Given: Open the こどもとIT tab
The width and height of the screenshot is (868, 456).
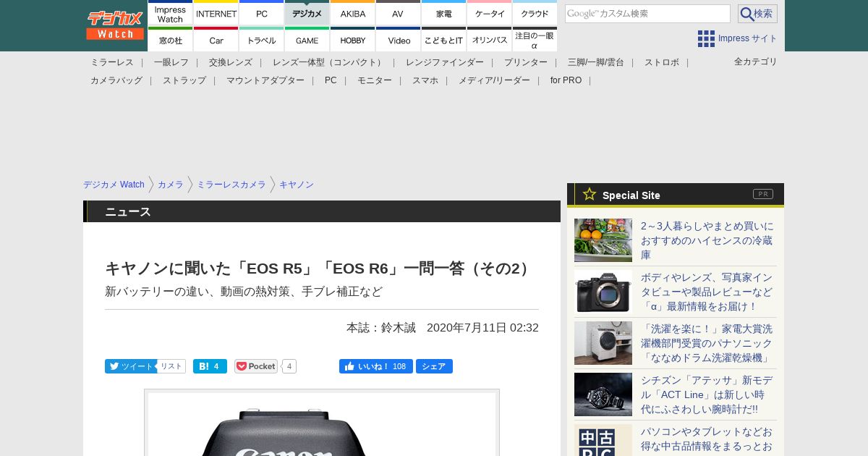Looking at the screenshot, I should (444, 40).
